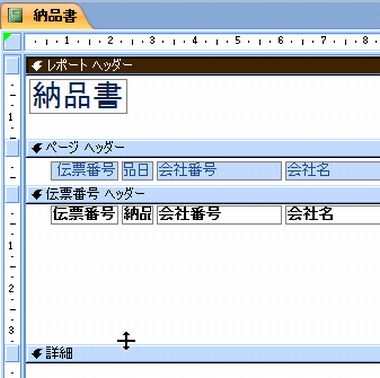The height and width of the screenshot is (378, 380).
Task: Select the 伝票番号 ヘッダー section bar
Action: tap(203, 194)
